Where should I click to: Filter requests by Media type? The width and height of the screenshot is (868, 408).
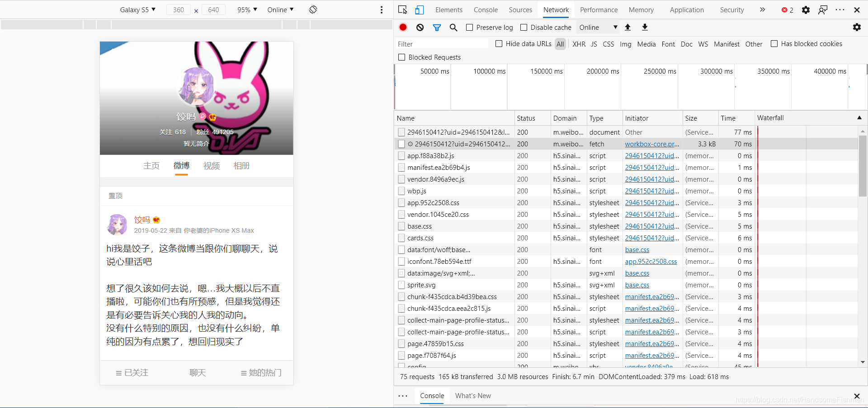tap(646, 44)
